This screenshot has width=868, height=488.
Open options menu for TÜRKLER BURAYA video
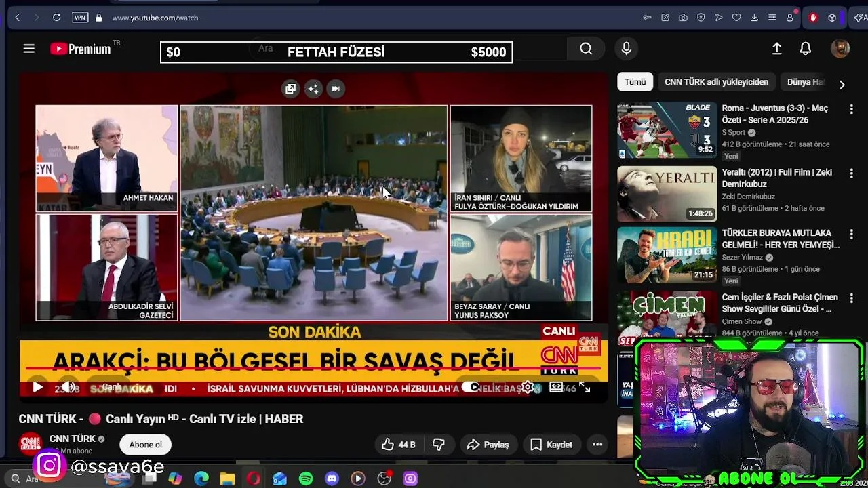point(851,234)
